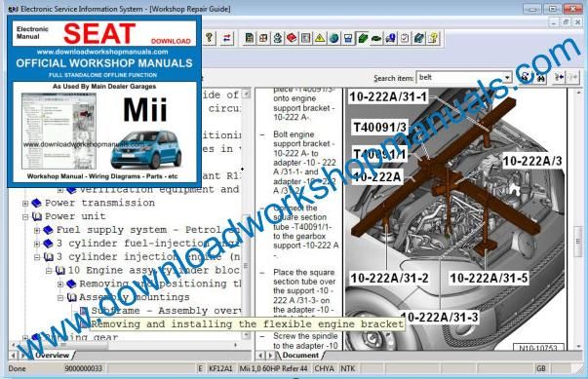Open the clipboard checklist toolbar icon
This screenshot has width=588, height=379.
point(405,38)
